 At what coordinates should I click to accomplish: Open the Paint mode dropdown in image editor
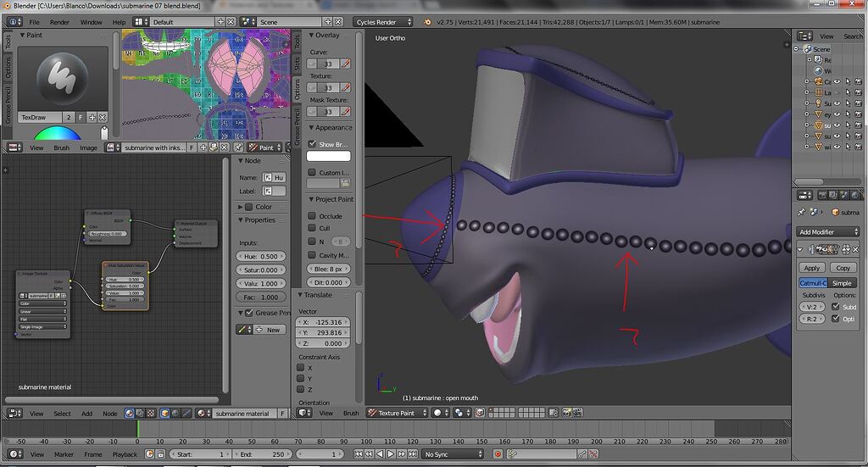point(264,147)
